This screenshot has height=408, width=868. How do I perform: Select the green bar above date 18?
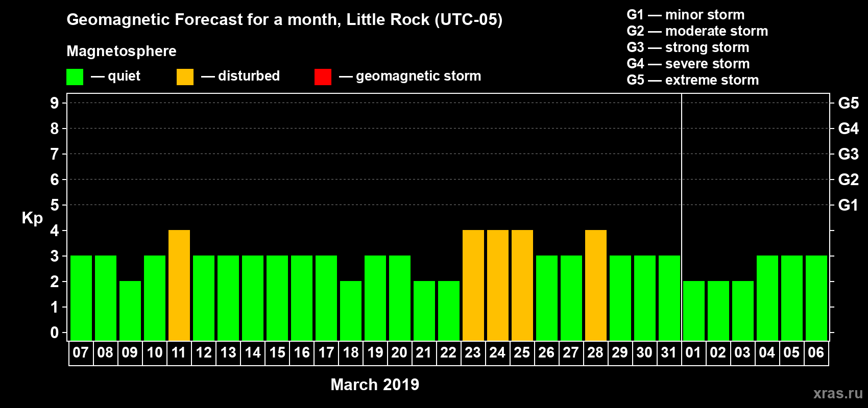(x=351, y=311)
